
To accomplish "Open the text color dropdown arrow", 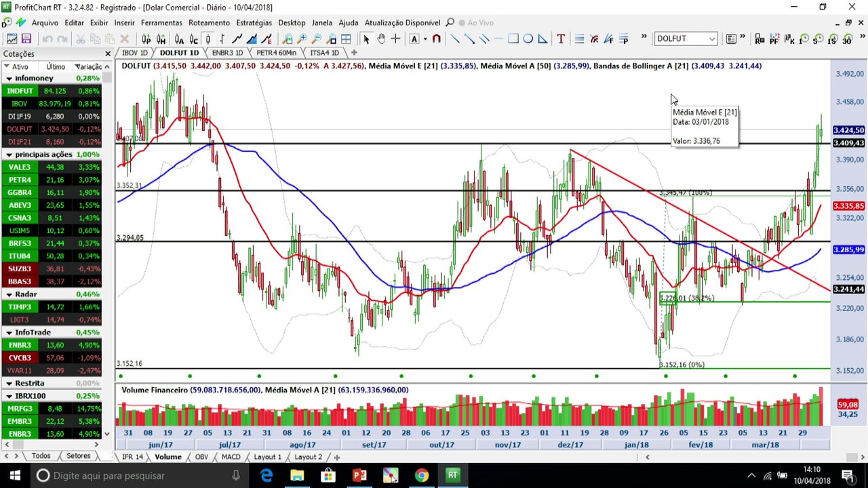I will (x=425, y=39).
